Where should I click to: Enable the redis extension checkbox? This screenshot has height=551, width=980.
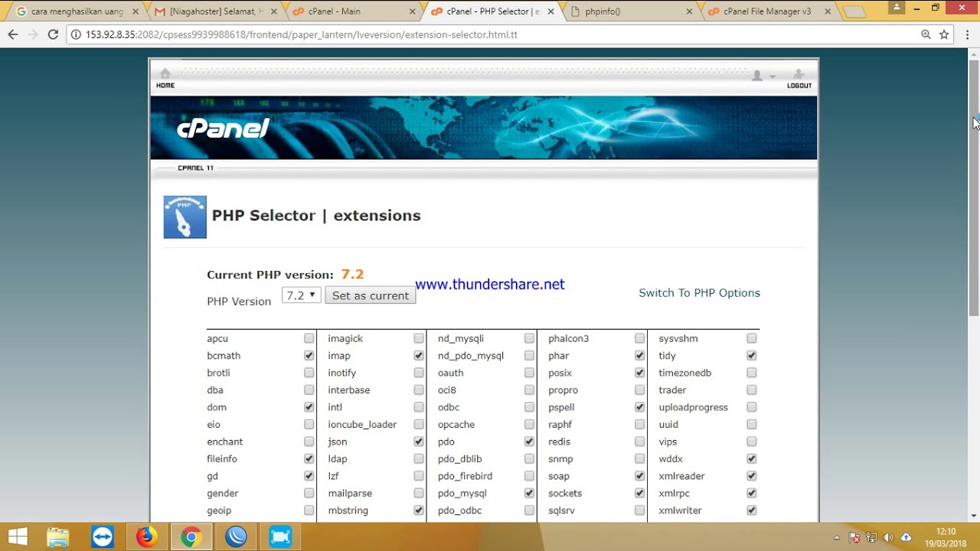[639, 442]
